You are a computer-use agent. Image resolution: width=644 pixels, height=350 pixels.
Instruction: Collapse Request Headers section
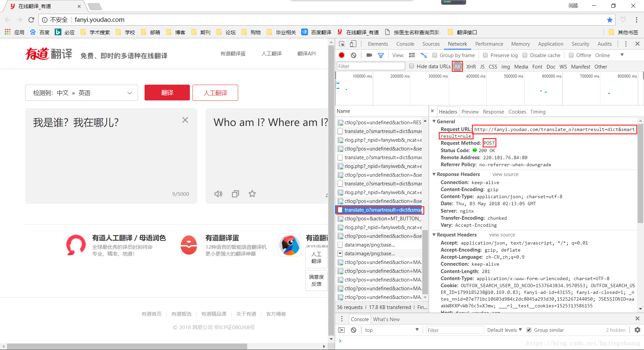434,235
